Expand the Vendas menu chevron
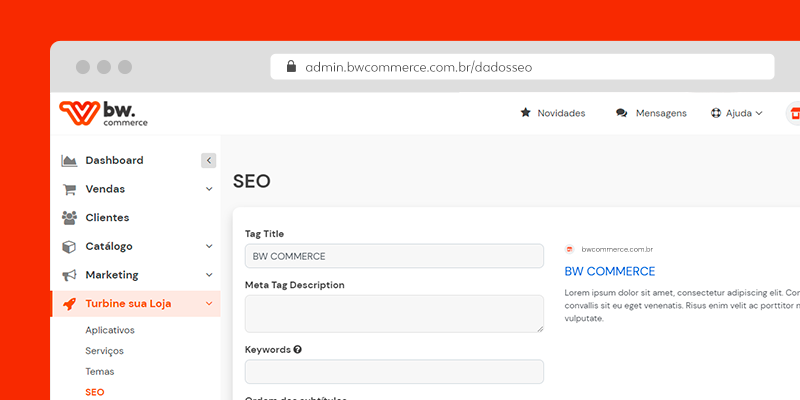800x400 pixels. 209,189
